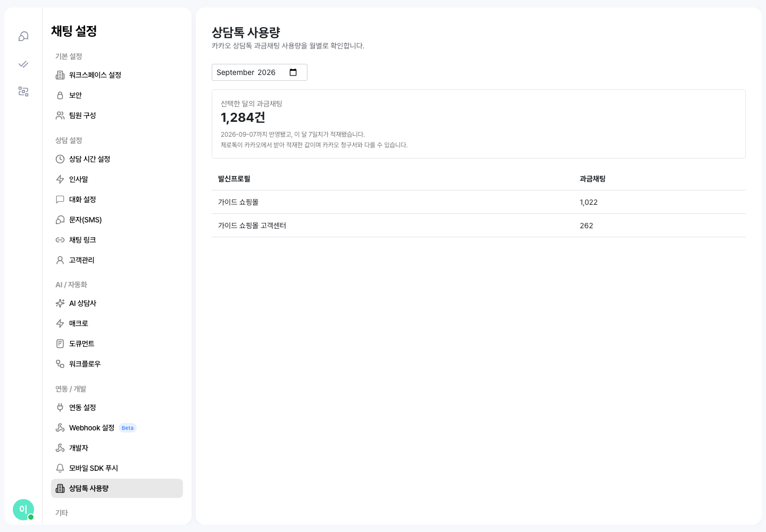The image size is (766, 532).
Task: Click the plug icon beside 연동 설정
Action: tap(60, 408)
